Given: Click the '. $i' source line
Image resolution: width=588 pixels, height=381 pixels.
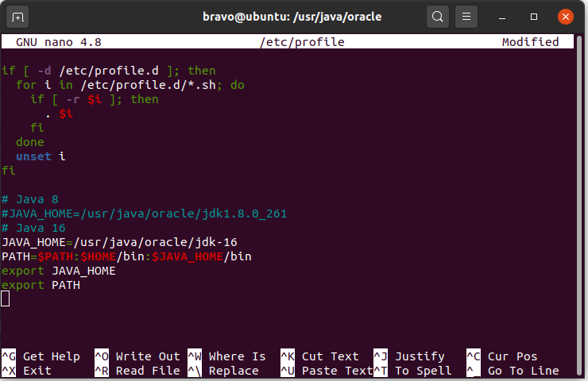Looking at the screenshot, I should (59, 114).
